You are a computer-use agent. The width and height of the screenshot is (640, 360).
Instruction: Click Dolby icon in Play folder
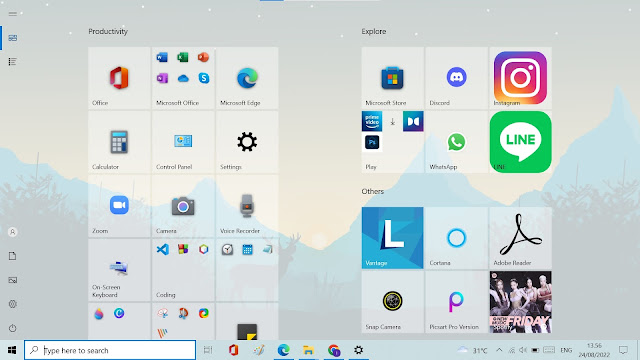[x=413, y=121]
